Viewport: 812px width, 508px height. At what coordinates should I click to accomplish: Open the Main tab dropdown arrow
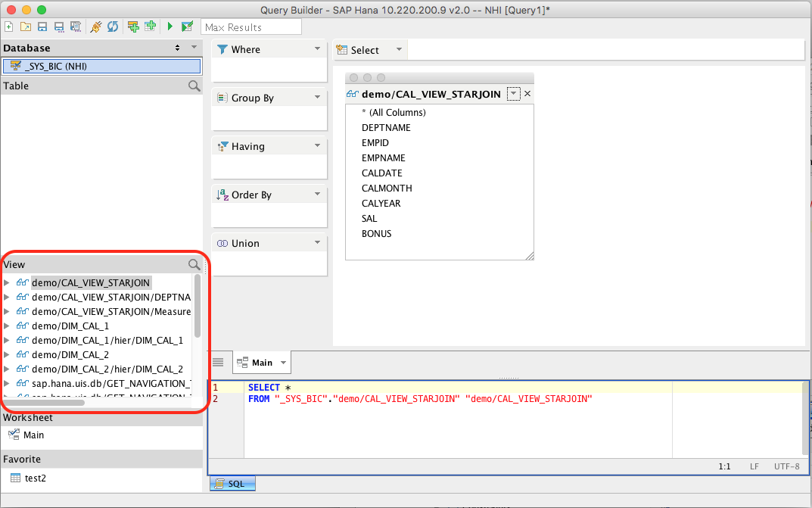[283, 363]
